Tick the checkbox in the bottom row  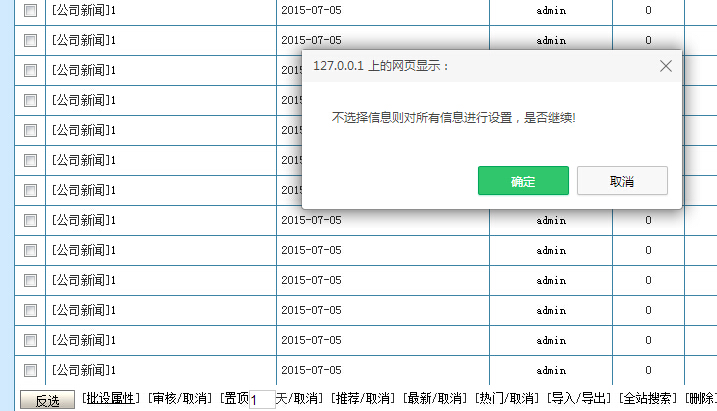point(30,370)
